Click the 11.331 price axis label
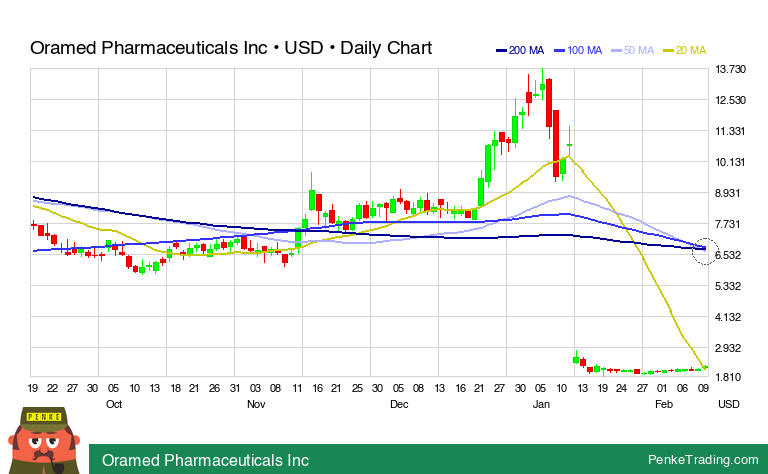The height and width of the screenshot is (474, 768). (730, 131)
